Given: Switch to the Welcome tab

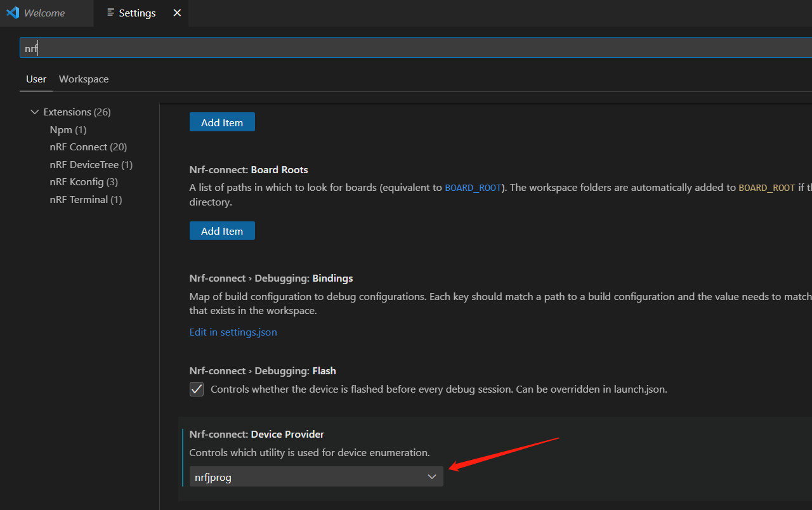Looking at the screenshot, I should coord(46,13).
